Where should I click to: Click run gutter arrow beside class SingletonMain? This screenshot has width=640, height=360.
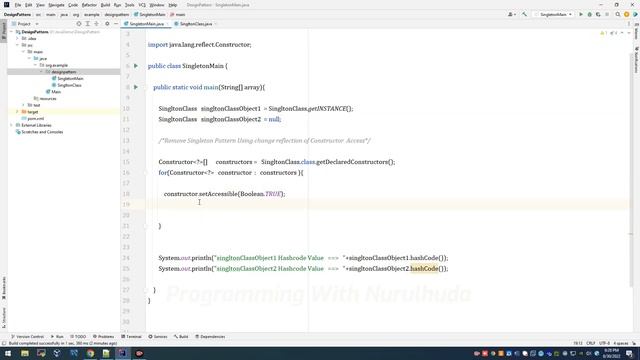pyautogui.click(x=136, y=66)
